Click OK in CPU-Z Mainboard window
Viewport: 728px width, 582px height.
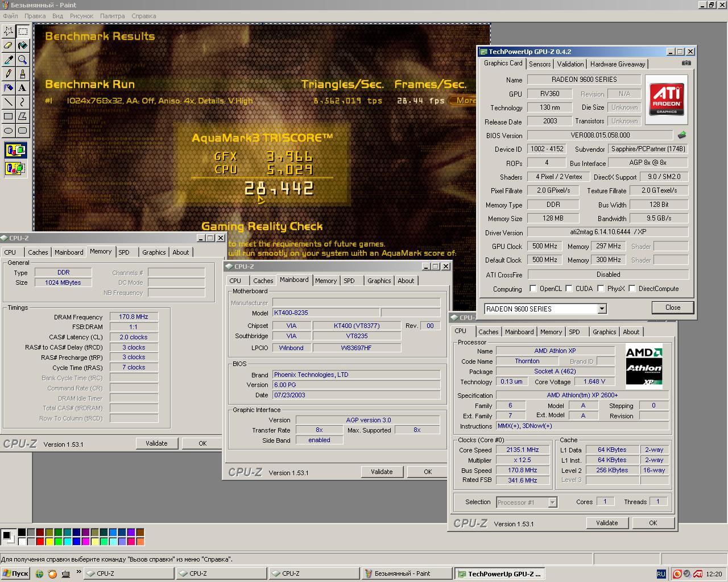[x=428, y=472]
